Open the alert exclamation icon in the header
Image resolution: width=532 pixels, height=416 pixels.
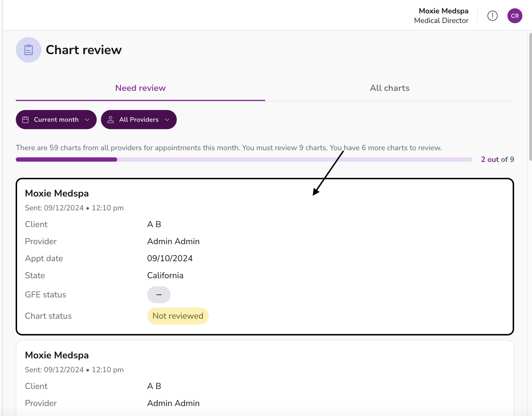click(x=492, y=16)
